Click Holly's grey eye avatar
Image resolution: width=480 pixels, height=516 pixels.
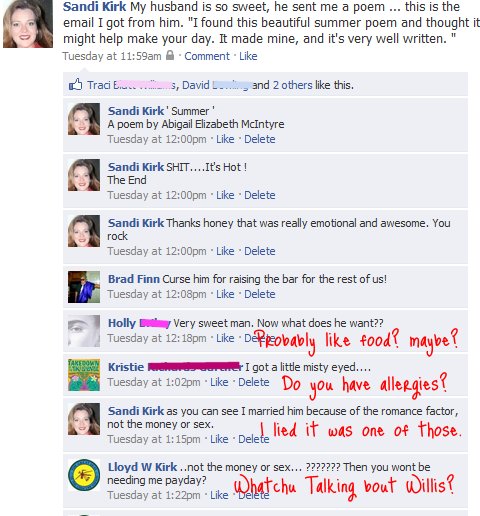tap(84, 331)
